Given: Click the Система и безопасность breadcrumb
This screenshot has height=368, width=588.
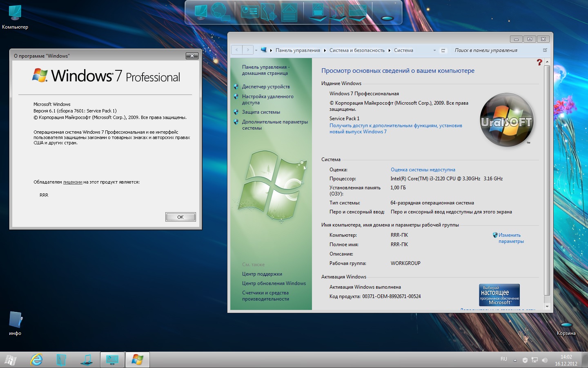Looking at the screenshot, I should pos(357,50).
